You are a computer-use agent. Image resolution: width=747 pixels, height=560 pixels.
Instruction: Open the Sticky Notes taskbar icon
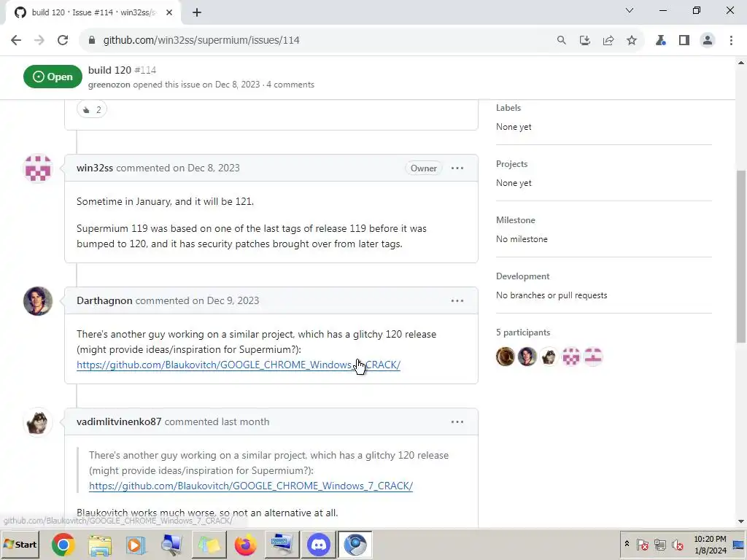pyautogui.click(x=209, y=545)
